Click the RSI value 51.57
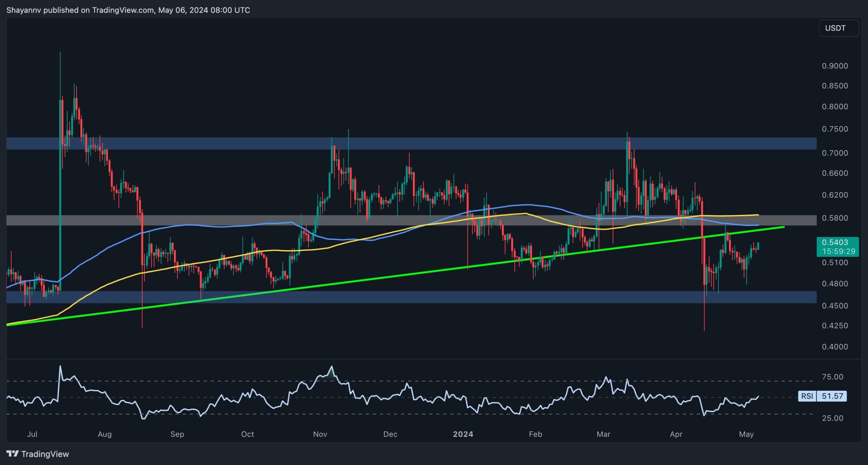The image size is (868, 465). point(832,396)
